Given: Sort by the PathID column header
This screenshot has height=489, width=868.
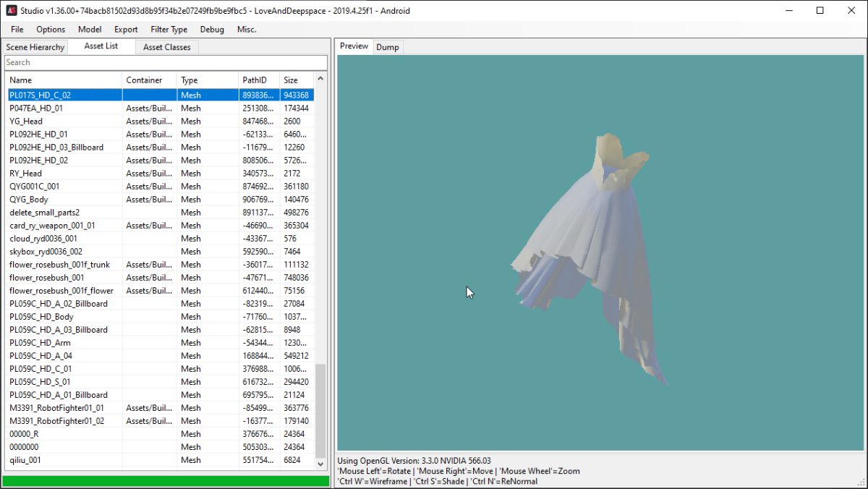Looking at the screenshot, I should click(x=258, y=80).
